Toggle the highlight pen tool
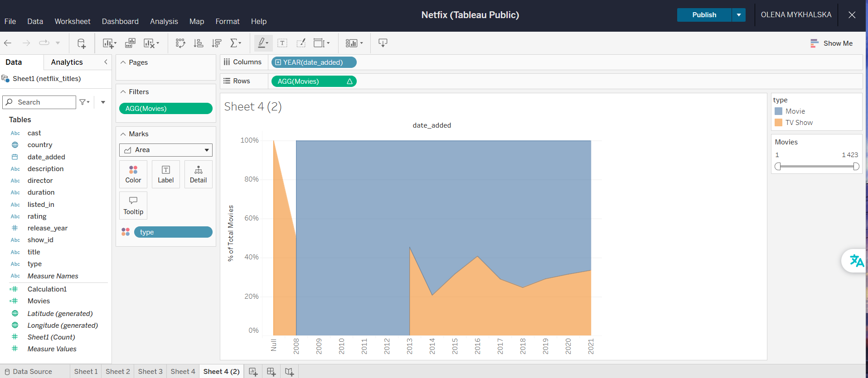This screenshot has height=378, width=868. [263, 43]
